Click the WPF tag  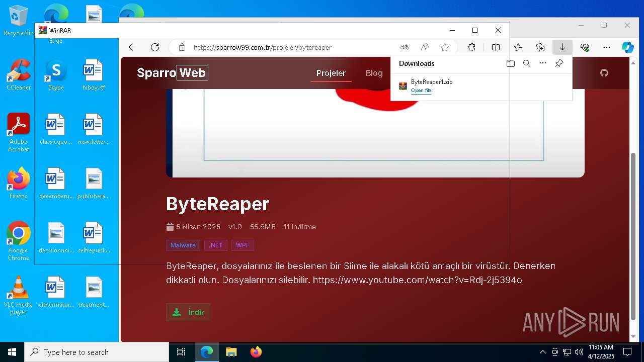(243, 245)
